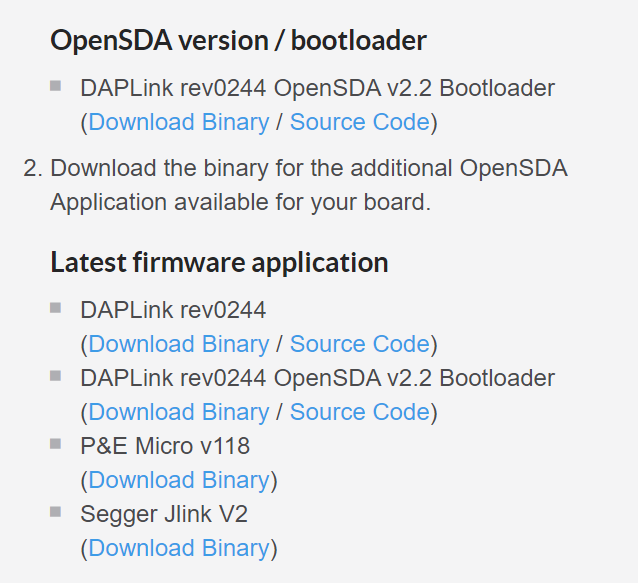Viewport: 638px width, 583px height.
Task: Download the bootloader binary under OpenSDA version heading
Action: point(178,122)
